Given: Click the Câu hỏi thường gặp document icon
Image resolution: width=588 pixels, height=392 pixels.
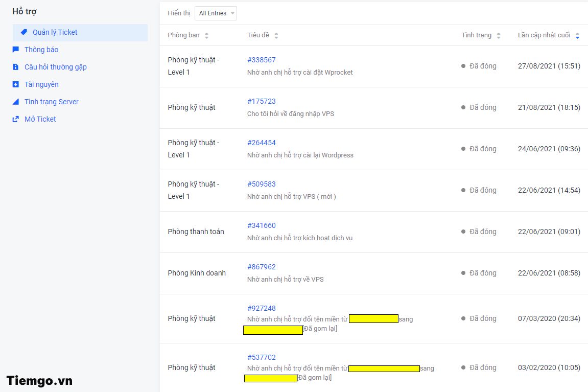Looking at the screenshot, I should (16, 67).
